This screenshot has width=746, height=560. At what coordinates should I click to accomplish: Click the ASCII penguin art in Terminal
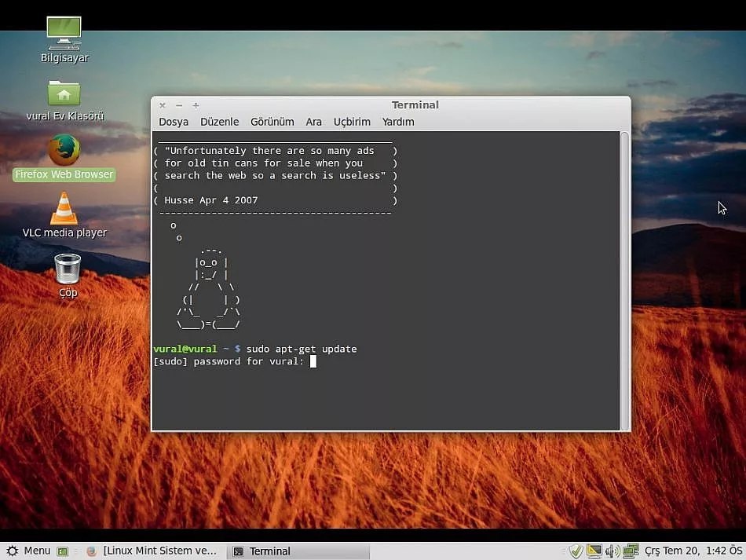pyautogui.click(x=208, y=288)
